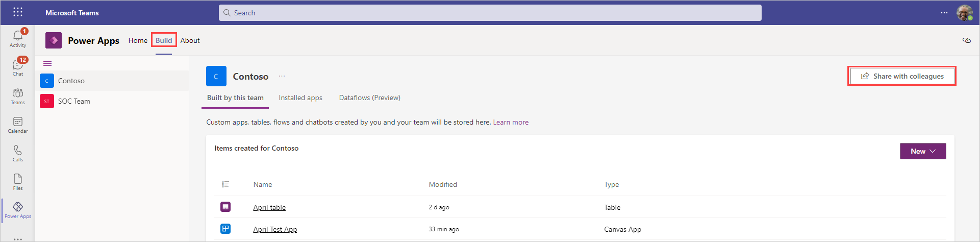
Task: Switch to the Home tab
Action: pyautogui.click(x=138, y=40)
